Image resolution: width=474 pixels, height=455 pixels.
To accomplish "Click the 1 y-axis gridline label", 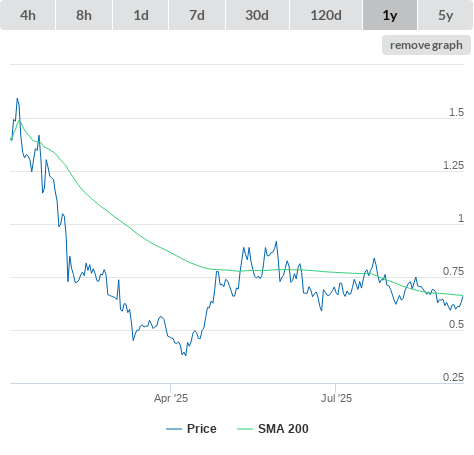I will pyautogui.click(x=461, y=218).
